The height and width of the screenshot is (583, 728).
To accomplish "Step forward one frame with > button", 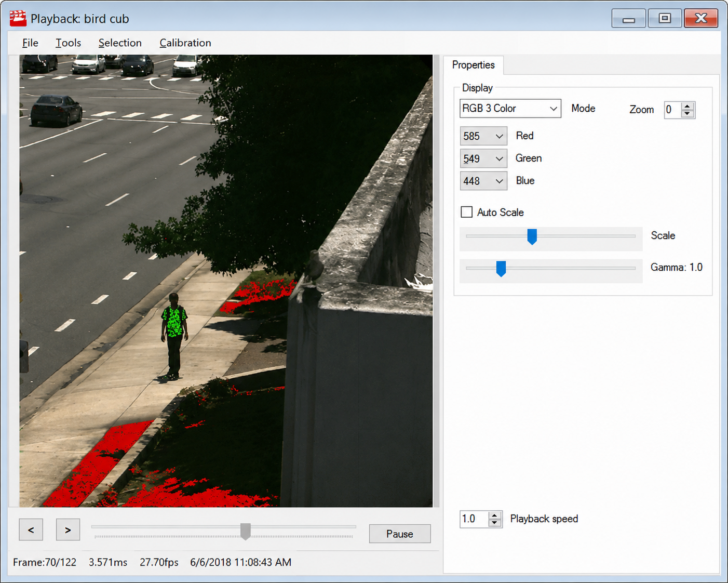I will (x=68, y=529).
